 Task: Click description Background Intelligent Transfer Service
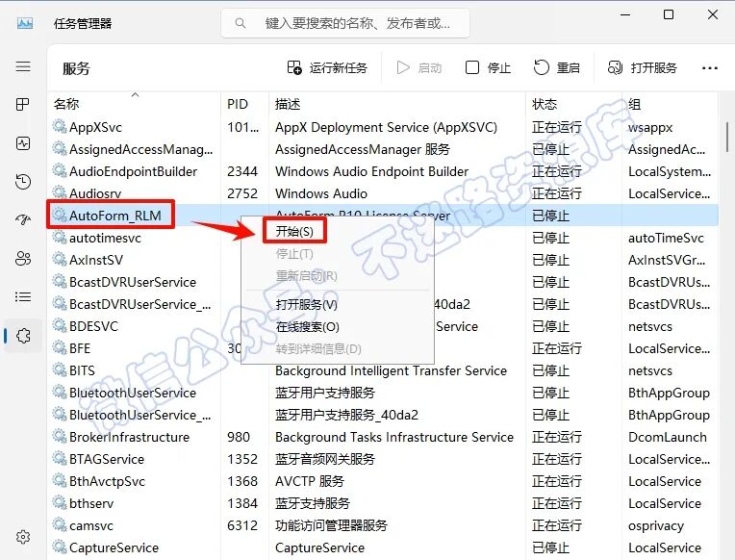391,370
